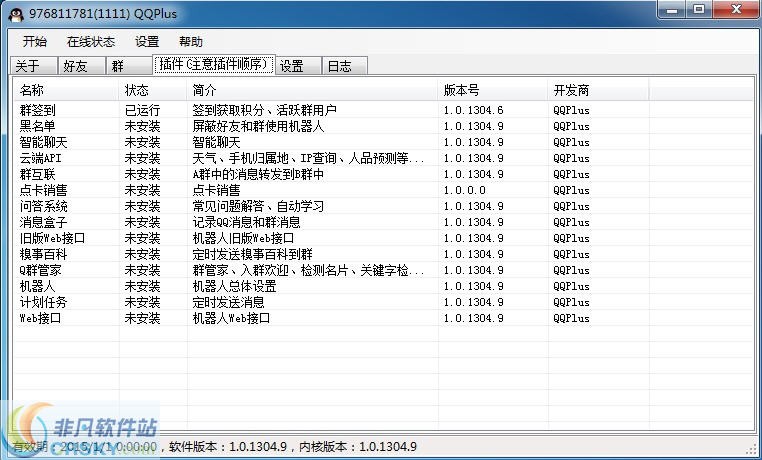
Task: Click description 定时发送消息
Action: coord(228,303)
